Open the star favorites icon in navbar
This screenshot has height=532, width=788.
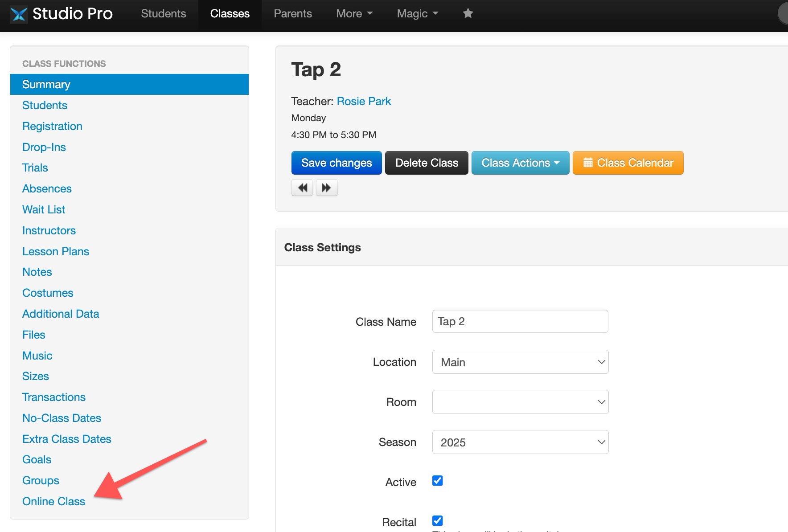point(468,13)
